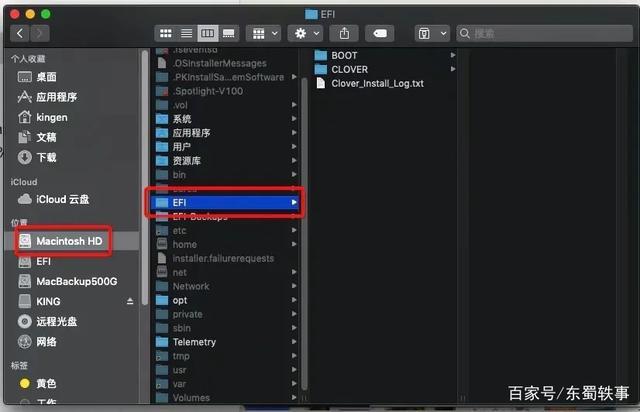
Task: Open the BOOT folder
Action: (344, 55)
